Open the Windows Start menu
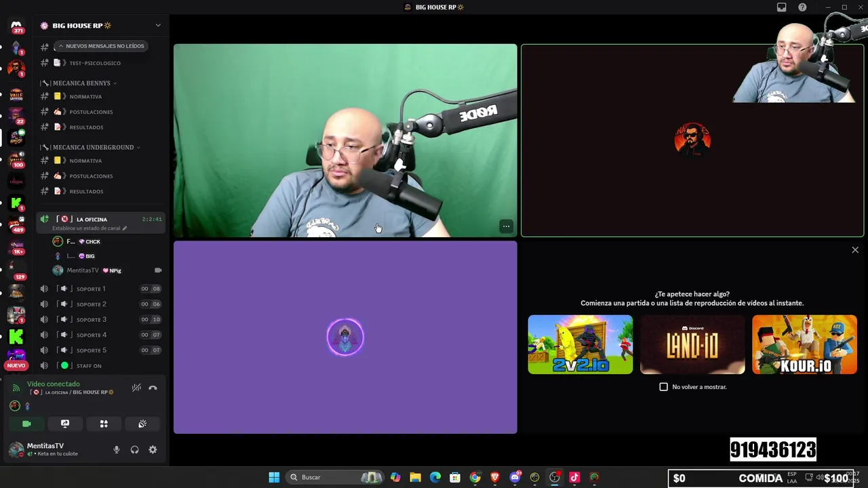 [x=274, y=477]
